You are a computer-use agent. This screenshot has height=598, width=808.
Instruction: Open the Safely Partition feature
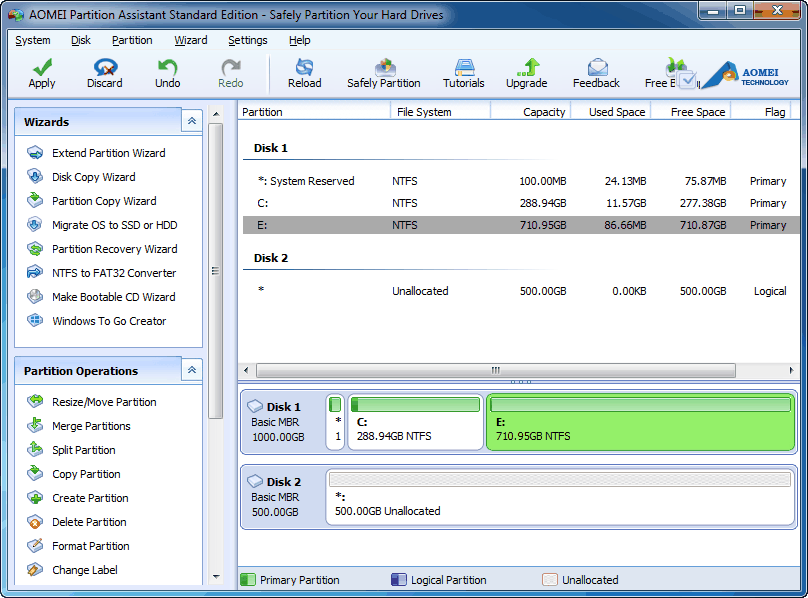(383, 71)
